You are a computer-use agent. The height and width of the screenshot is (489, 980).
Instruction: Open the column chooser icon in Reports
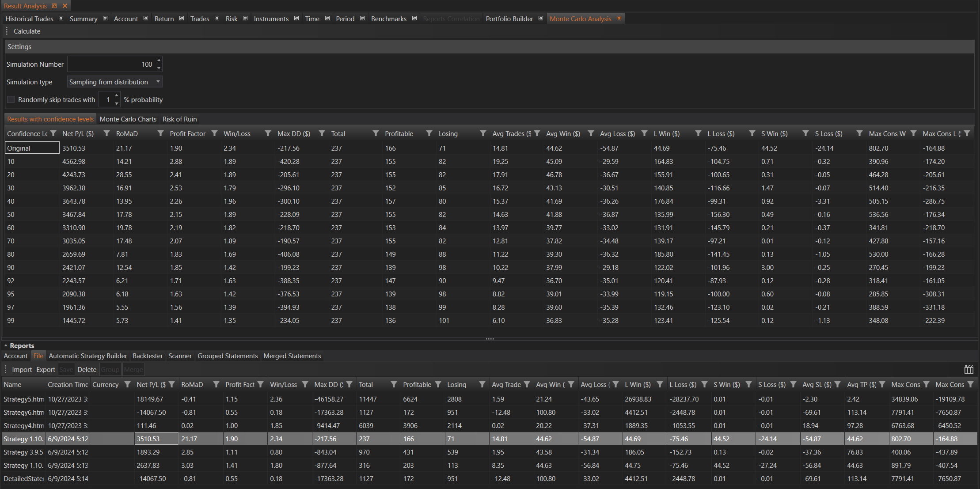click(969, 369)
